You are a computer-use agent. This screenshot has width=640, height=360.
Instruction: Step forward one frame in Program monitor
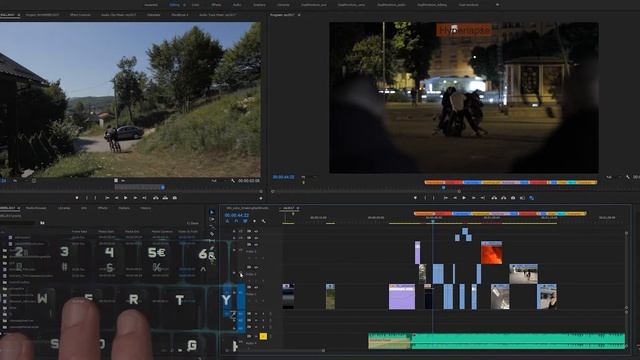[473, 198]
